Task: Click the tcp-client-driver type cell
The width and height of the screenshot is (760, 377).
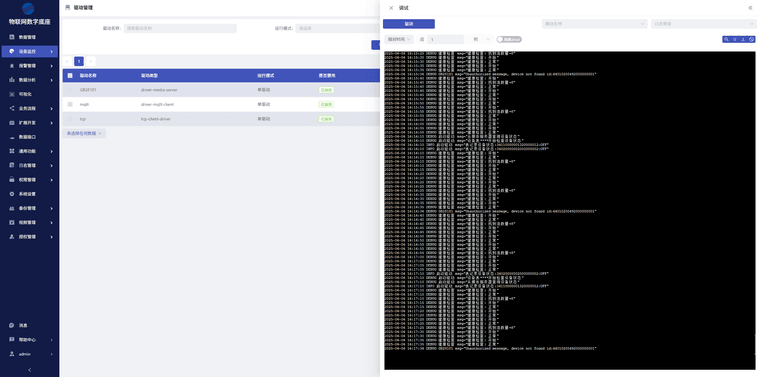Action: point(156,119)
